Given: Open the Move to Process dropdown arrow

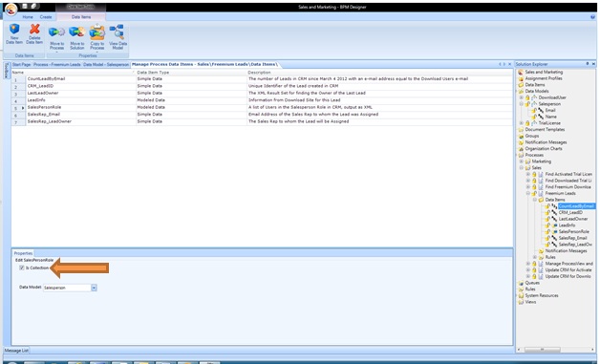Looking at the screenshot, I should click(56, 52).
